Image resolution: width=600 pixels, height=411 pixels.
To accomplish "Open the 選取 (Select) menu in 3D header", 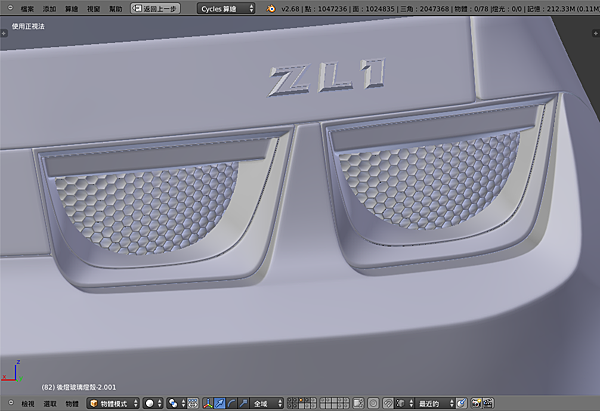I will 50,403.
